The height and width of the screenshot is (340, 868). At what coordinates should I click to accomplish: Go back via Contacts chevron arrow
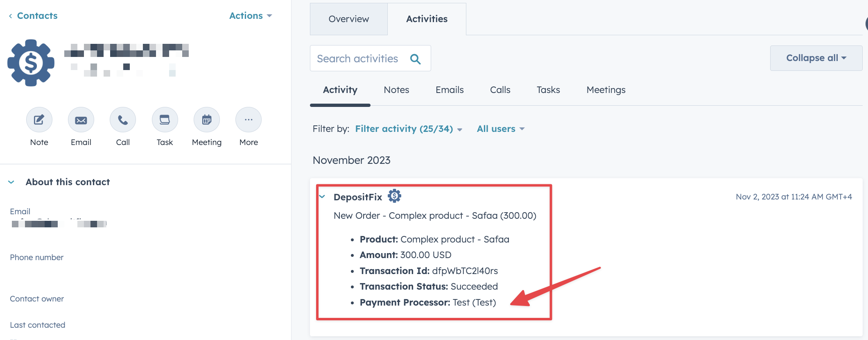(10, 16)
